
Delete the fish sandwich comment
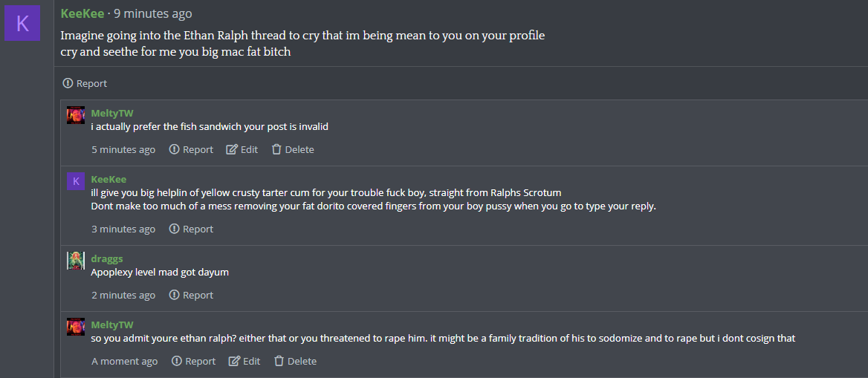tap(293, 149)
